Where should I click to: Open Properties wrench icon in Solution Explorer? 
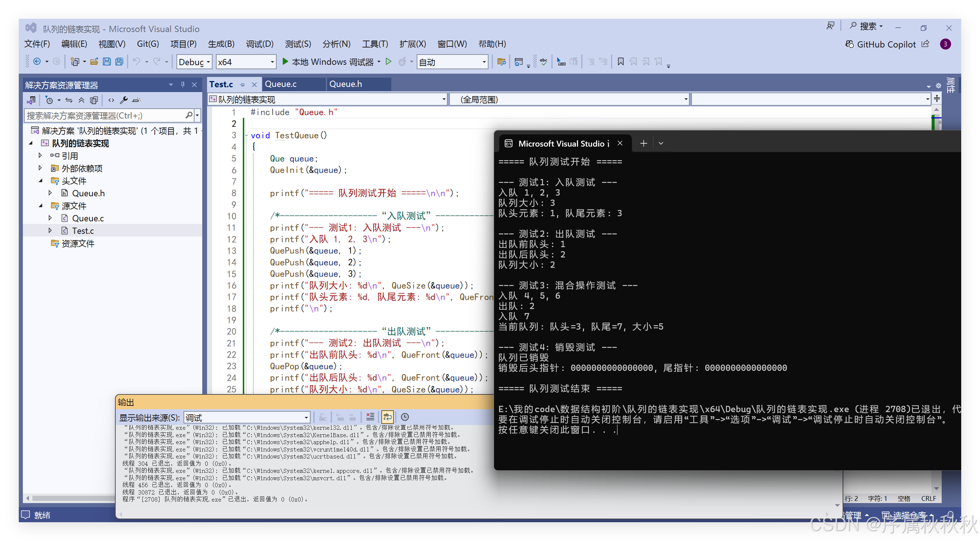123,100
